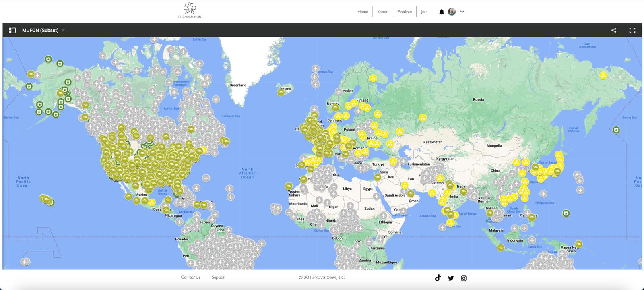644x290 pixels.
Task: Open the Contact Us link
Action: point(190,277)
